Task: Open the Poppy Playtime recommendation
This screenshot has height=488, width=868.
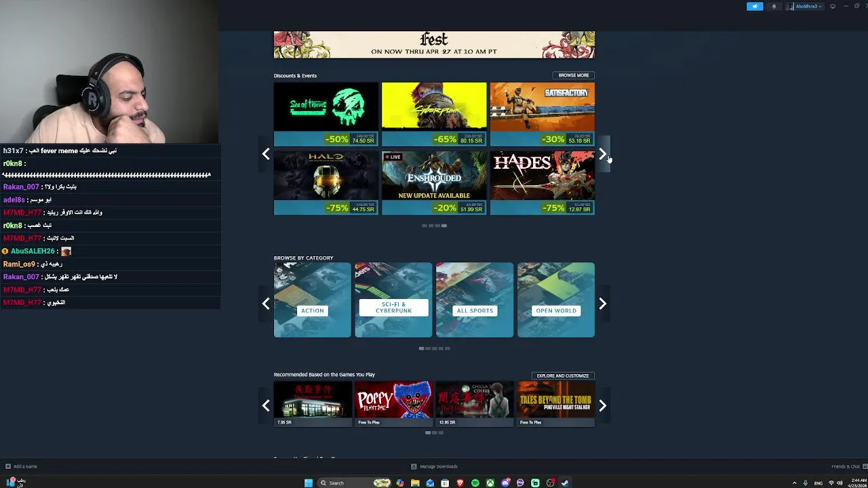Action: coord(393,404)
